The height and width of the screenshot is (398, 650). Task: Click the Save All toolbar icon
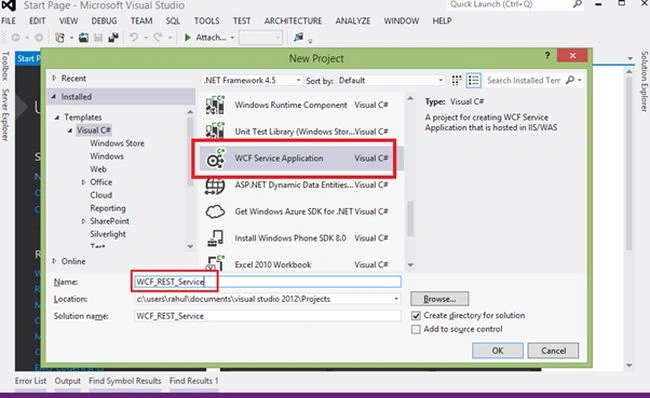click(113, 38)
